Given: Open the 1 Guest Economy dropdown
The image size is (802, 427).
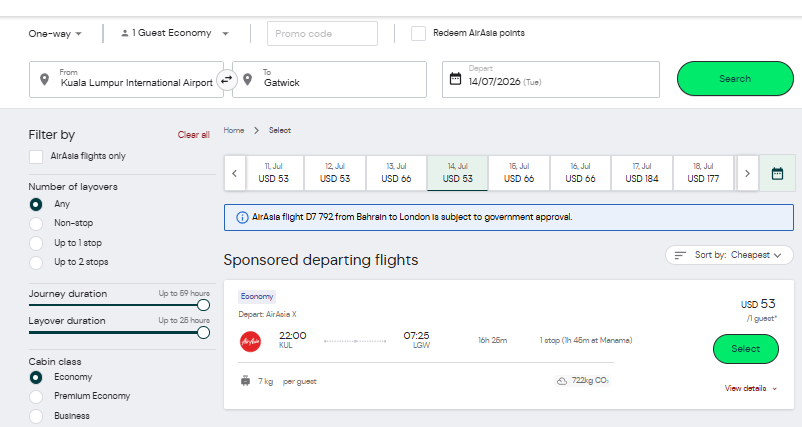Looking at the screenshot, I should (x=174, y=33).
